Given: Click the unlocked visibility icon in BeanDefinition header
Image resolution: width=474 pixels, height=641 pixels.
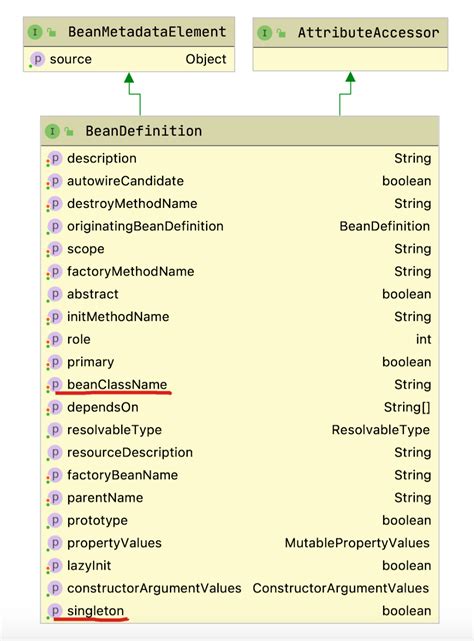Looking at the screenshot, I should pyautogui.click(x=69, y=131).
